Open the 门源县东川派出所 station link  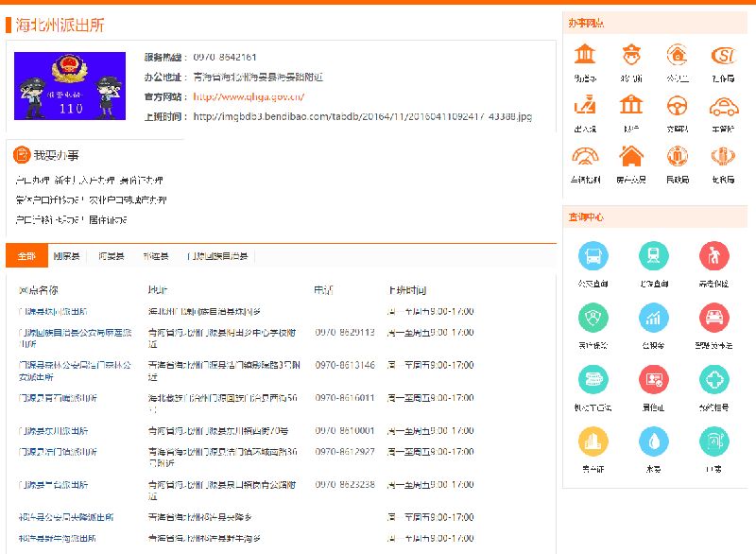[57, 431]
